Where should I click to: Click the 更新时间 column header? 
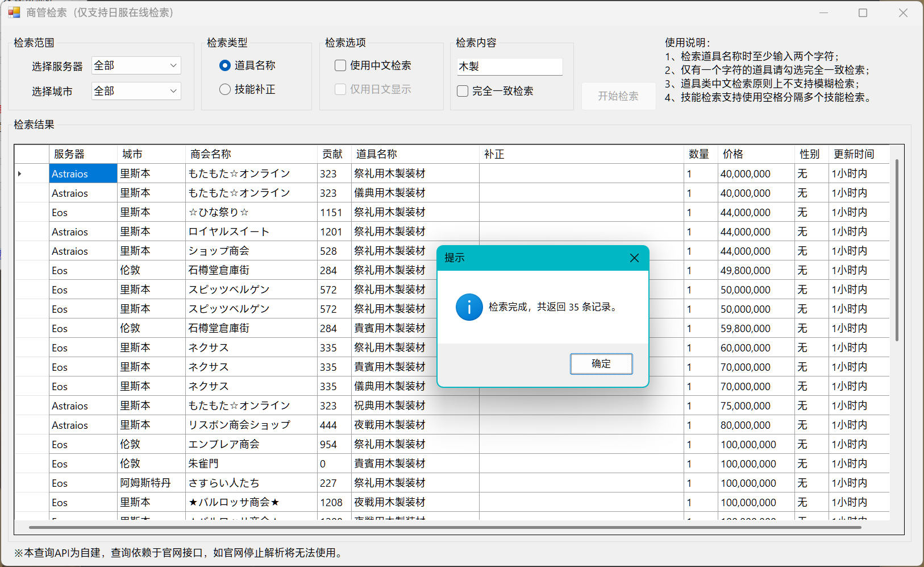pyautogui.click(x=854, y=154)
